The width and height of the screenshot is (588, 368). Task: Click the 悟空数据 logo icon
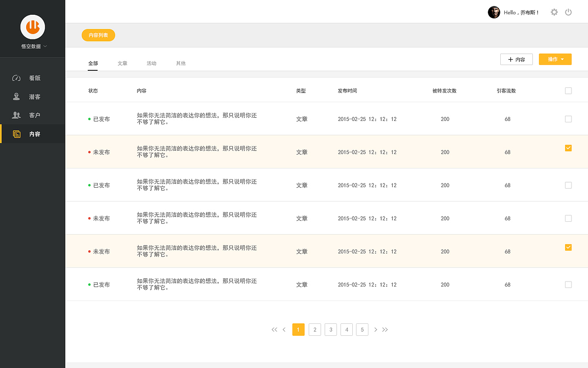[x=32, y=27]
